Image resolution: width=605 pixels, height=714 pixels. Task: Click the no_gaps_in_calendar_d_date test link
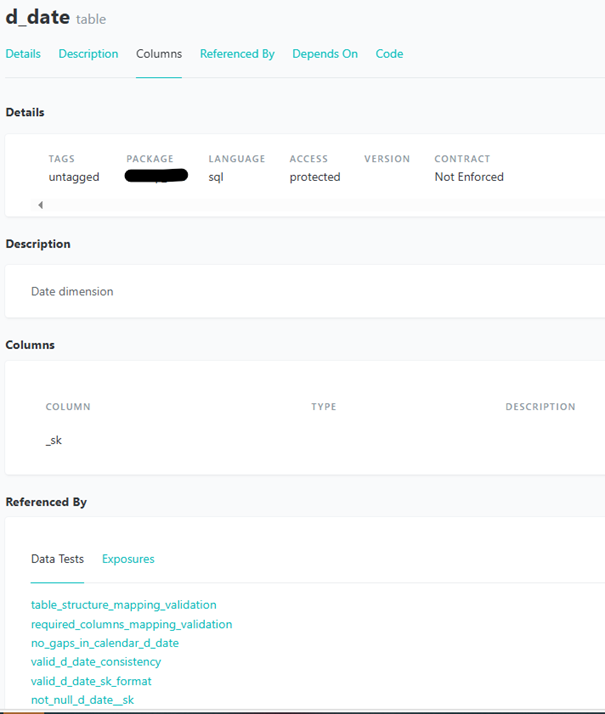click(x=105, y=643)
